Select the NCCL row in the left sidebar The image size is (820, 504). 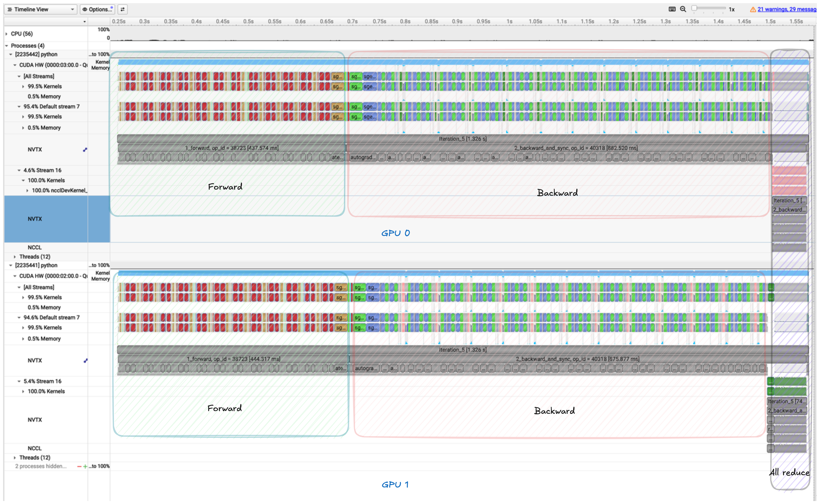click(35, 247)
